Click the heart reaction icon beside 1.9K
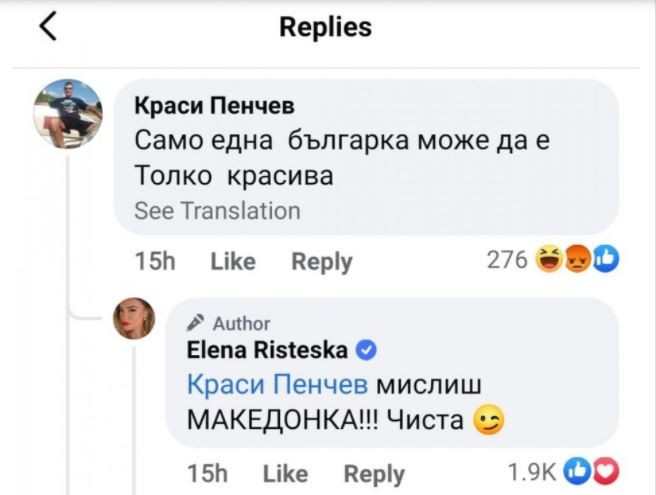656x495 pixels. point(607,472)
